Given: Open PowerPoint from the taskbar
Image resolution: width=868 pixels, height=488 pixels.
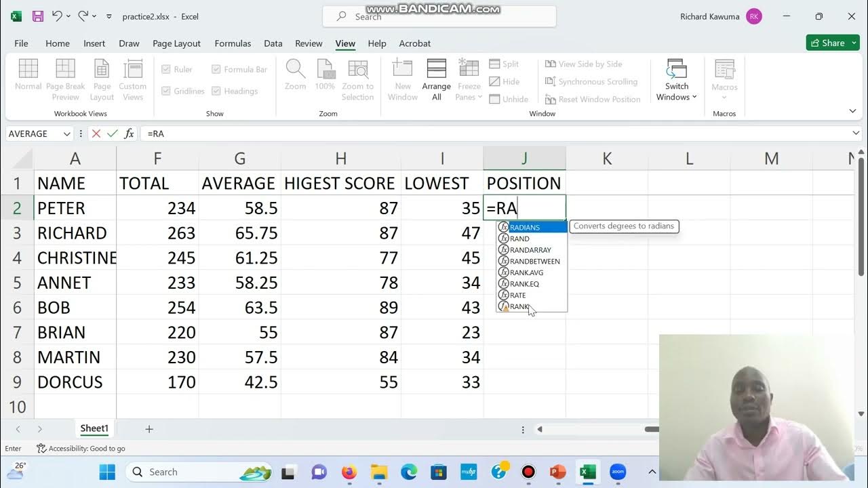Looking at the screenshot, I should (x=557, y=472).
